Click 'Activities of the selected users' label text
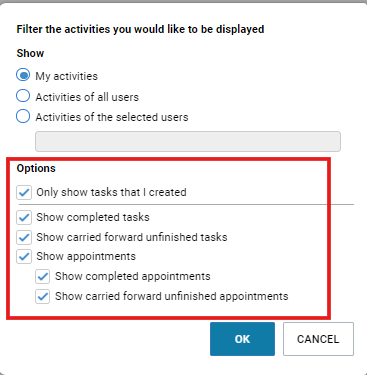367x375 pixels. [x=112, y=117]
